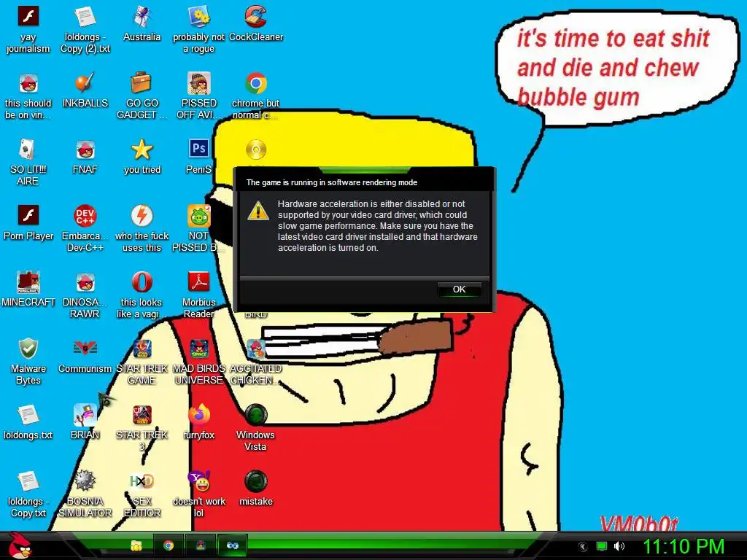
Task: Open 'SEX EDITIOR' HxD icon
Action: 142,481
